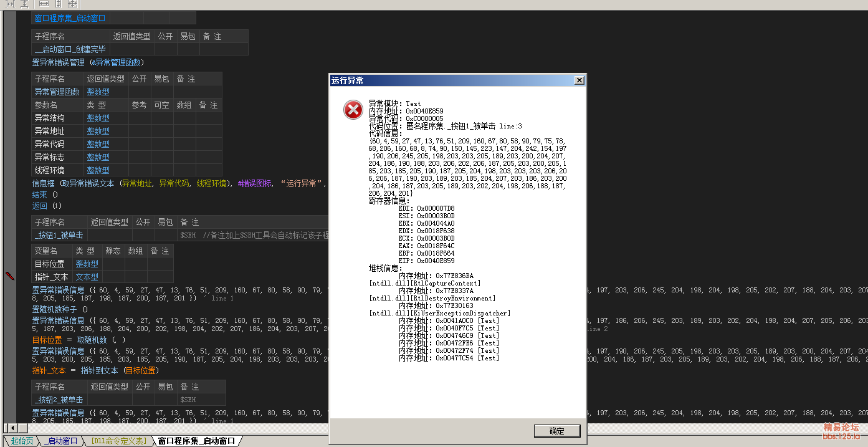Select the 异常代码 parameter name
The width and height of the screenshot is (868, 447).
tap(49, 144)
